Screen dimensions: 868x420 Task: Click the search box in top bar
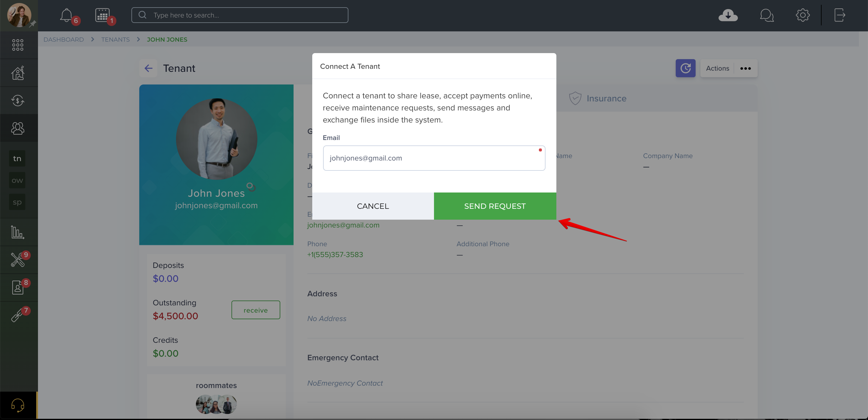240,15
